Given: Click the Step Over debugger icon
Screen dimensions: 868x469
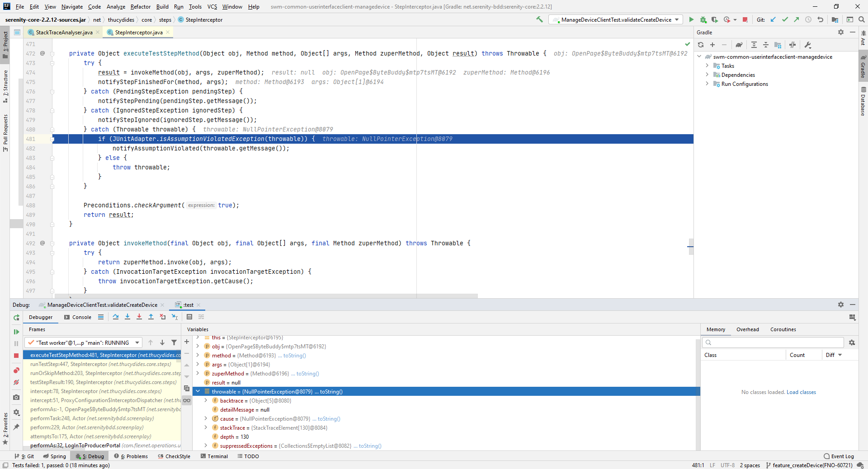Looking at the screenshot, I should (116, 317).
